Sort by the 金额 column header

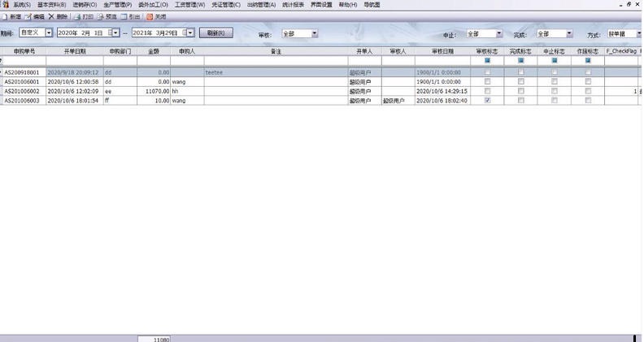click(x=154, y=51)
